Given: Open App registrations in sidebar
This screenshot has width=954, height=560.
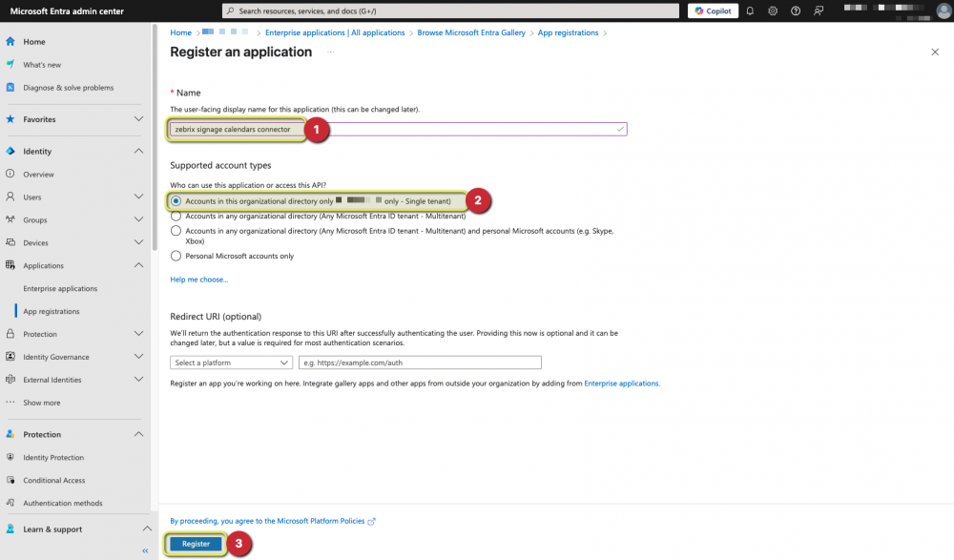Looking at the screenshot, I should pos(52,311).
